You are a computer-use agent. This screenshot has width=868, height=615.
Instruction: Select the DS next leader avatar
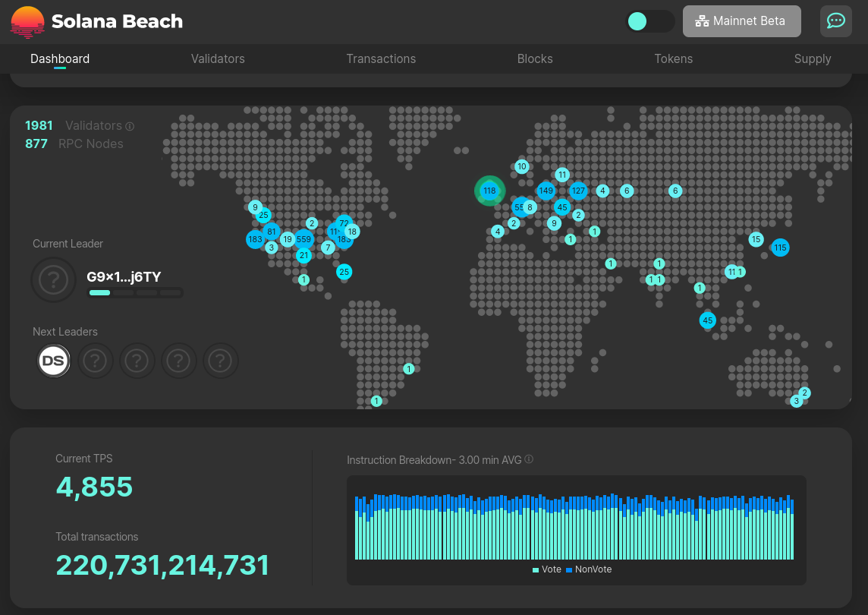coord(53,361)
